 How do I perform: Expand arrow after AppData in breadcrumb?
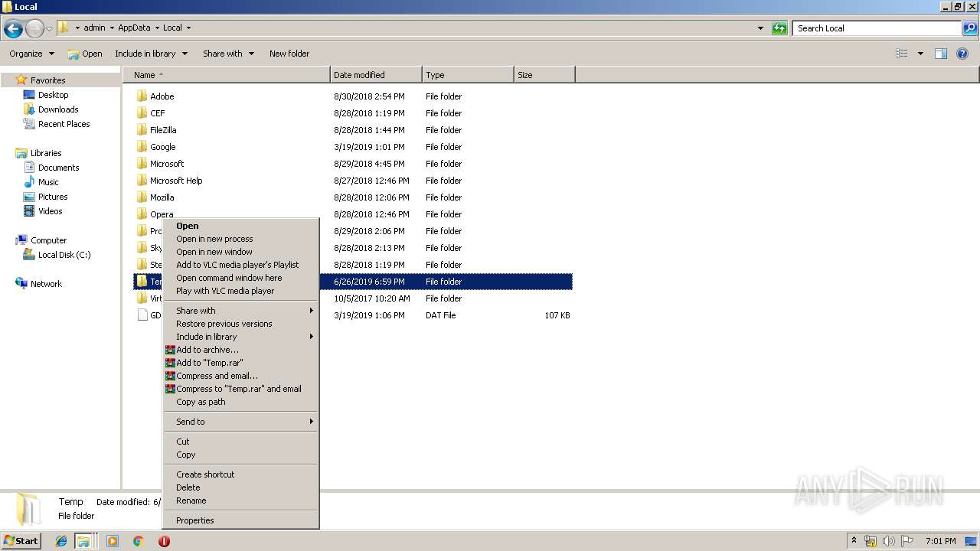(x=157, y=28)
